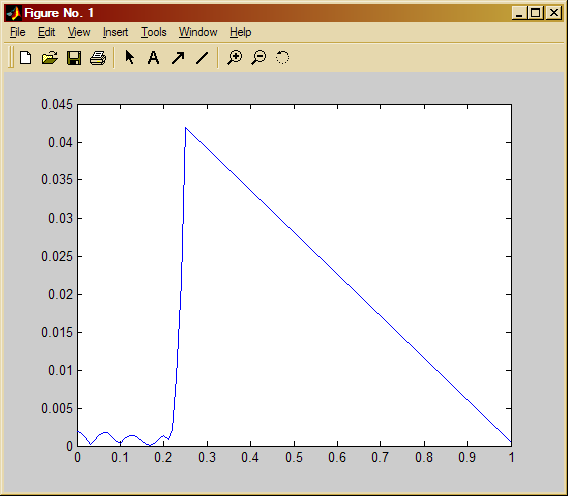Viewport: 568px width, 496px height.
Task: Select the Insert Arrow tool
Action: (x=178, y=58)
